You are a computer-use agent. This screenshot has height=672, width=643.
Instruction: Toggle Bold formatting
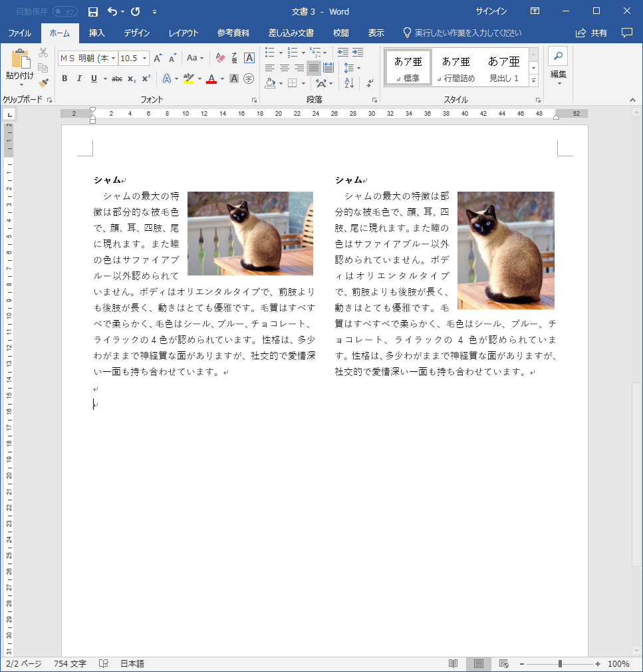(64, 79)
